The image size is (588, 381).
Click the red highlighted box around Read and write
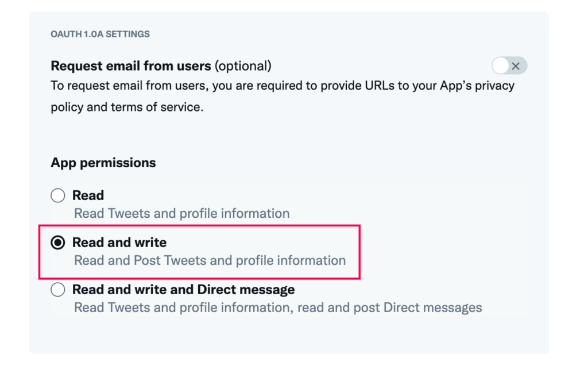tap(199, 252)
